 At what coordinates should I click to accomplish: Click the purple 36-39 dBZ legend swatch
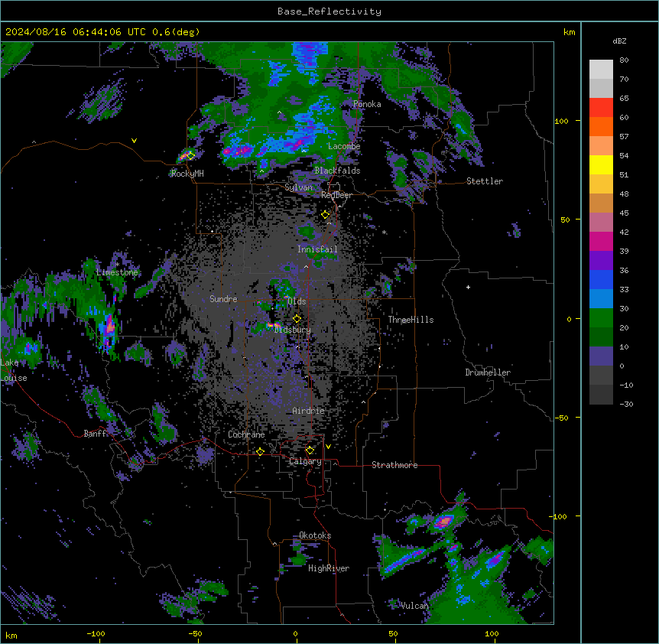[x=601, y=261]
